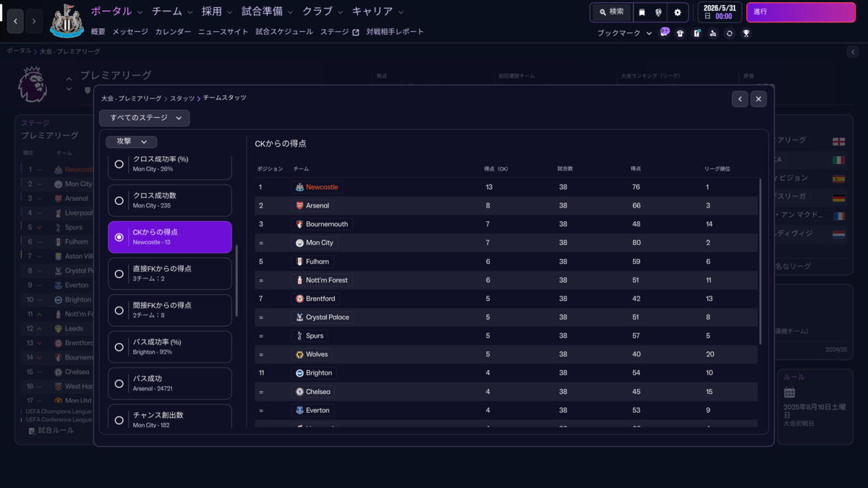Click the calendar icon in rules panel
This screenshot has height=488, width=868.
click(789, 393)
